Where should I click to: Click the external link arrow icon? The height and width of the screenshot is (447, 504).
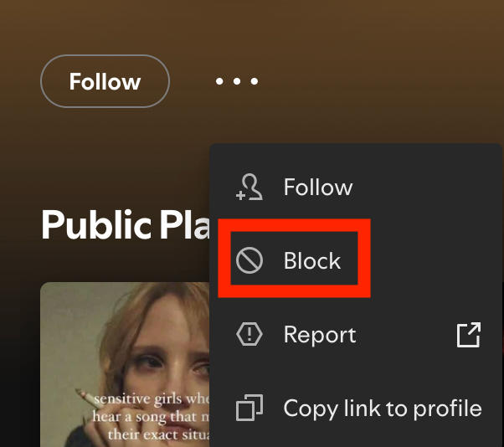pyautogui.click(x=468, y=335)
